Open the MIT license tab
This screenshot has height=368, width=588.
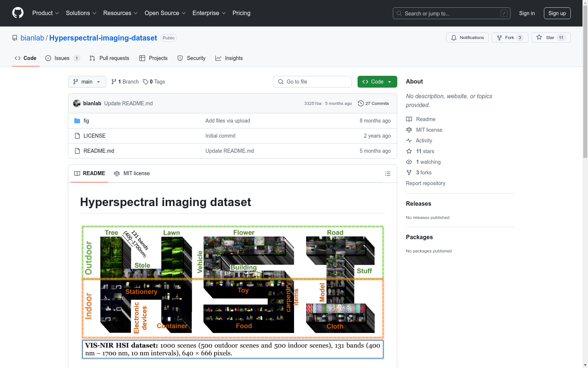pyautogui.click(x=132, y=173)
